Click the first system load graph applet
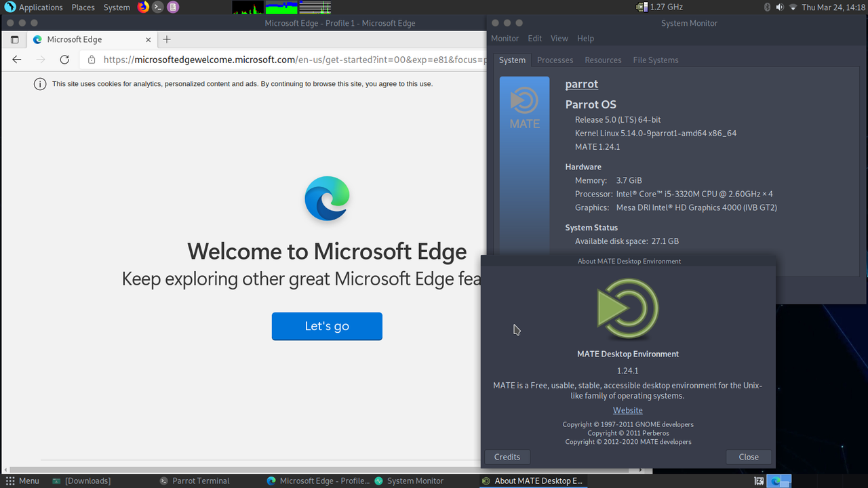The height and width of the screenshot is (488, 868). (x=248, y=7)
